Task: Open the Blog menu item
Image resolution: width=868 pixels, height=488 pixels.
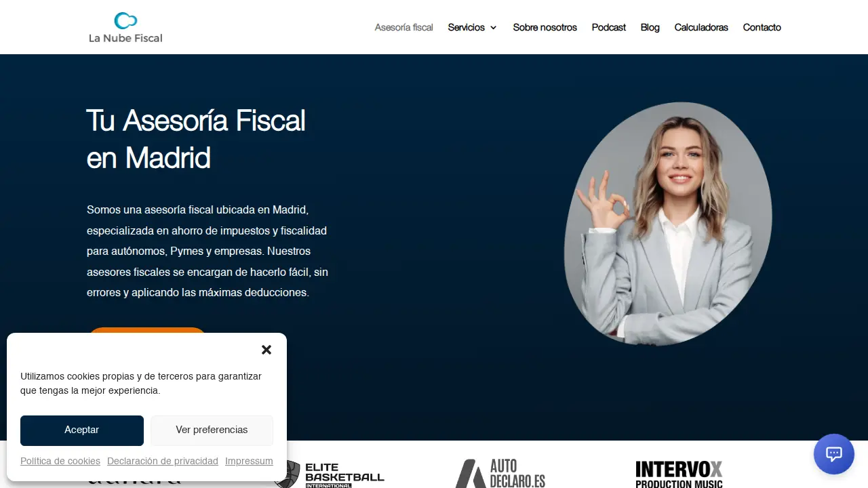Action: tap(650, 27)
